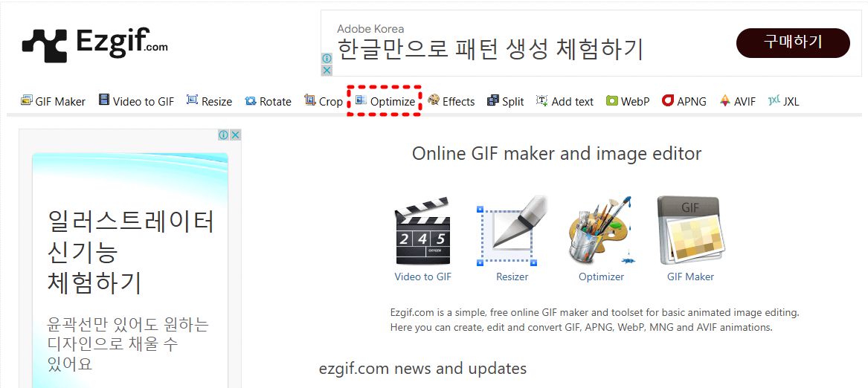Click the Add text icon

click(542, 101)
